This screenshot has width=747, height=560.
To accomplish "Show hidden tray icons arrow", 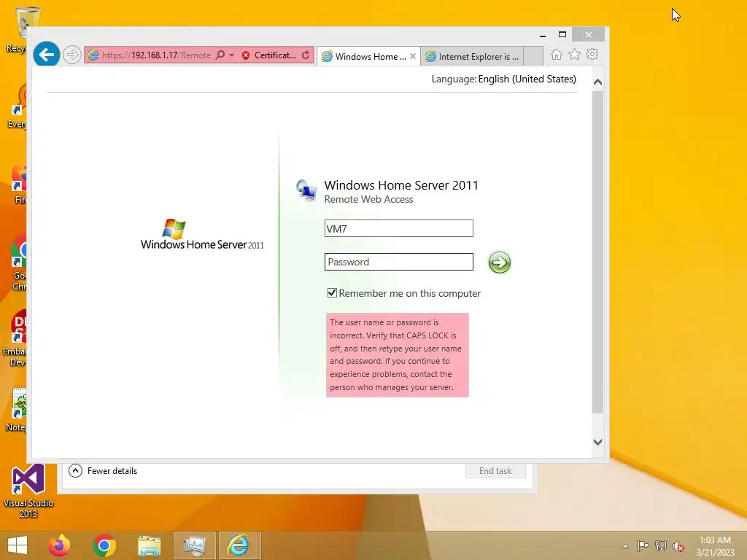I will [625, 546].
